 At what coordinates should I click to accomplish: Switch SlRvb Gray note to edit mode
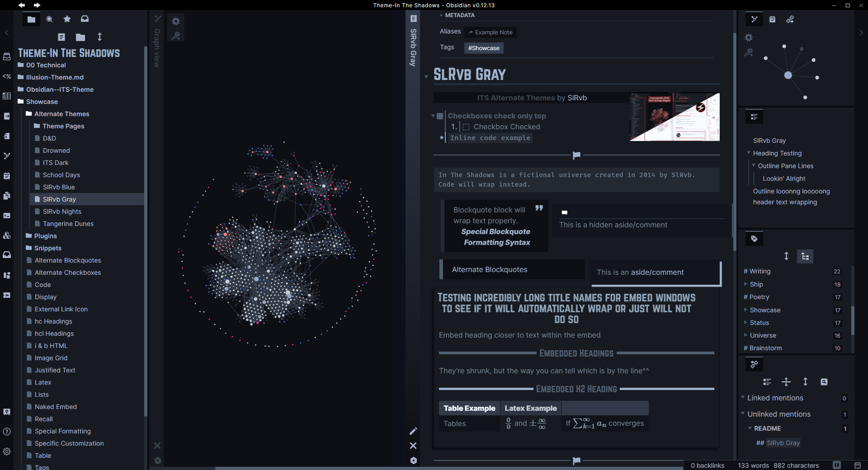413,431
